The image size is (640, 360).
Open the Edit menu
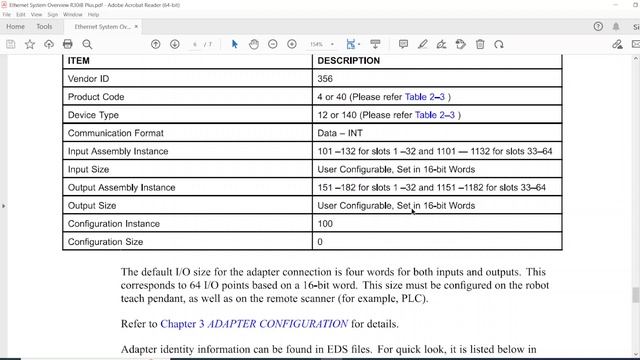(x=21, y=14)
